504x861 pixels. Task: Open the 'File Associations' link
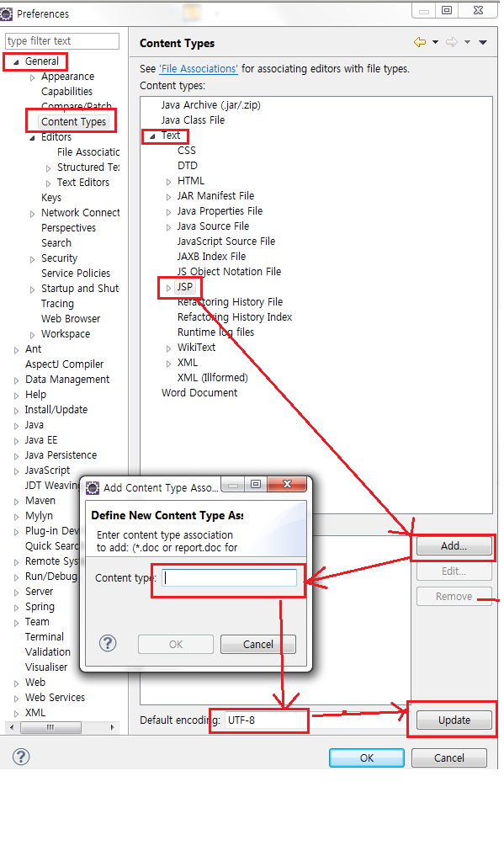199,69
